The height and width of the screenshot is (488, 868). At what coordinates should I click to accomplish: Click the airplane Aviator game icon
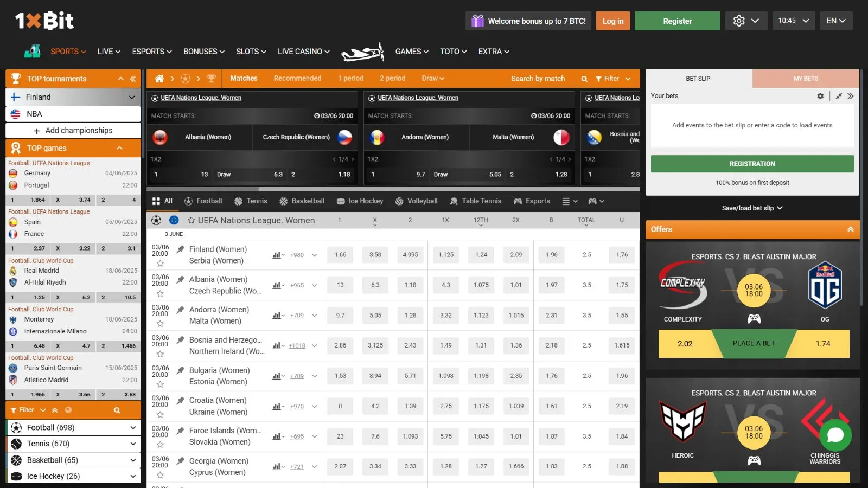(x=362, y=52)
